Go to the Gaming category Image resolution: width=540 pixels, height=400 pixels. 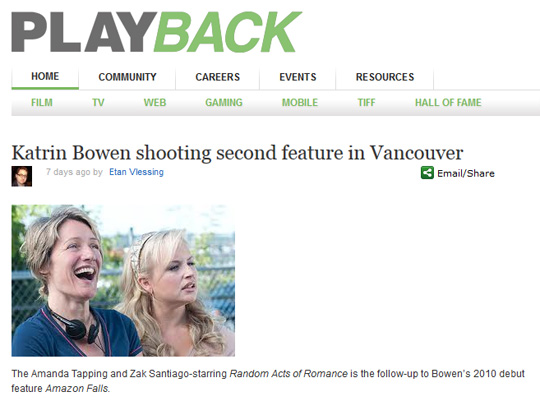click(x=224, y=103)
